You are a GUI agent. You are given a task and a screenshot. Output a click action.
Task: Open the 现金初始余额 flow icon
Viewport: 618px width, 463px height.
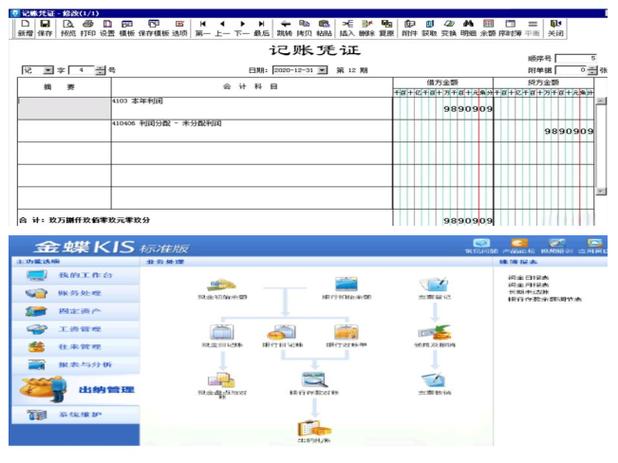223,289
